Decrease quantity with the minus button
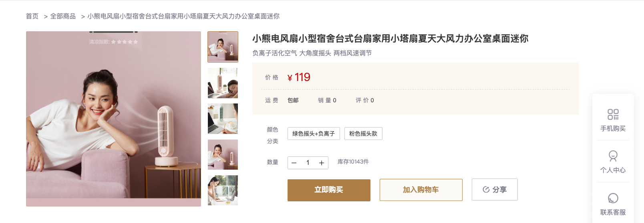The height and width of the screenshot is (223, 644). (x=294, y=163)
